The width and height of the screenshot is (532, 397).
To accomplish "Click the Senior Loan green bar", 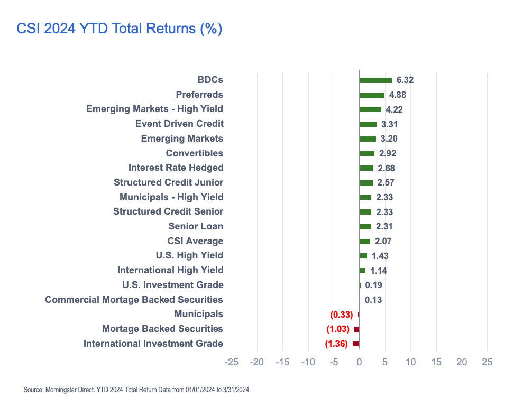I will click(x=365, y=226).
